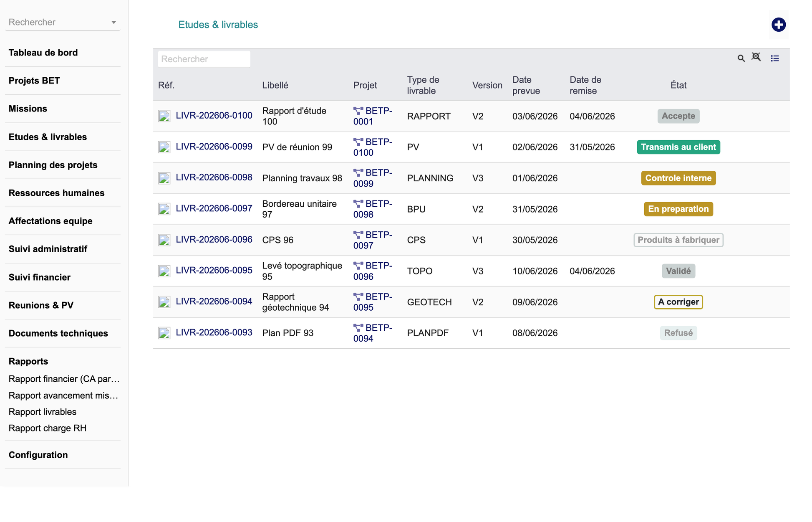This screenshot has width=812, height=522.
Task: Click the Refusé status badge
Action: (x=678, y=333)
